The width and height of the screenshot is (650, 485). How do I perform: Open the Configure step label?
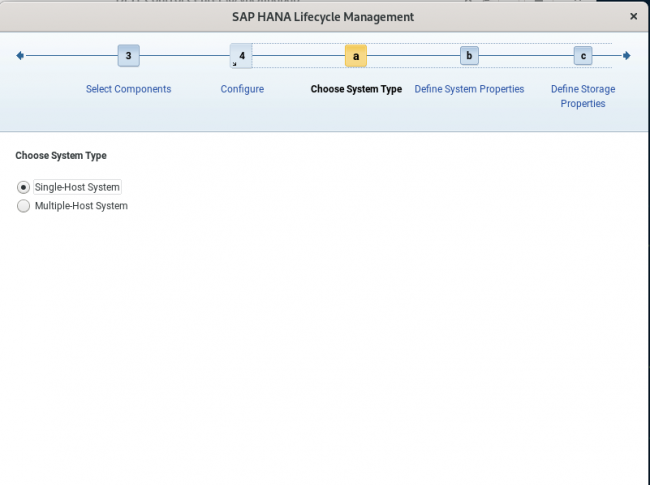click(242, 89)
